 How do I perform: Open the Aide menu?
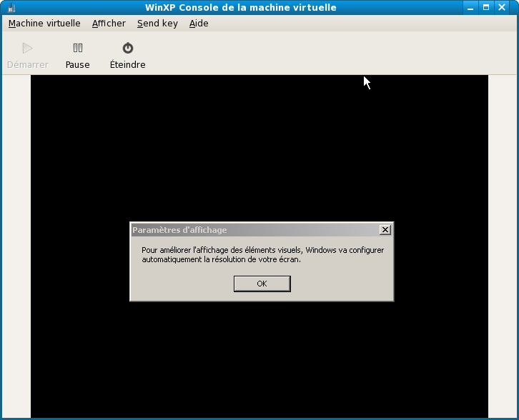click(199, 24)
